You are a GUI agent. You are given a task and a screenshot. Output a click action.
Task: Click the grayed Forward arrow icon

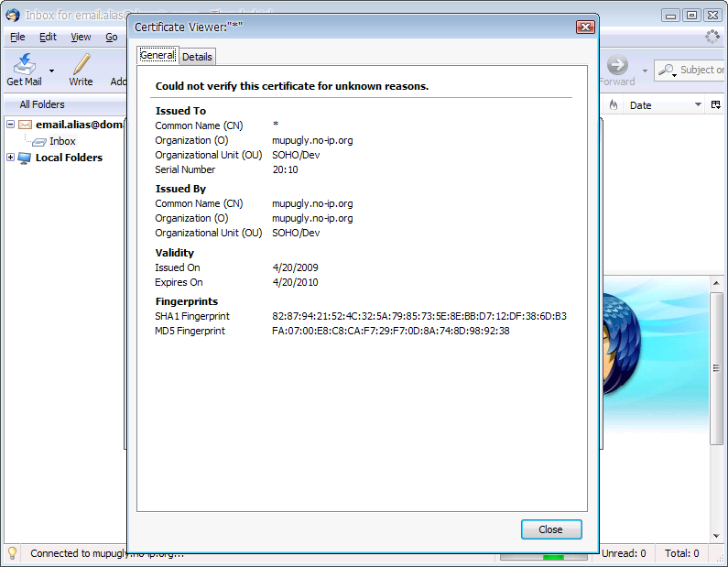[617, 64]
